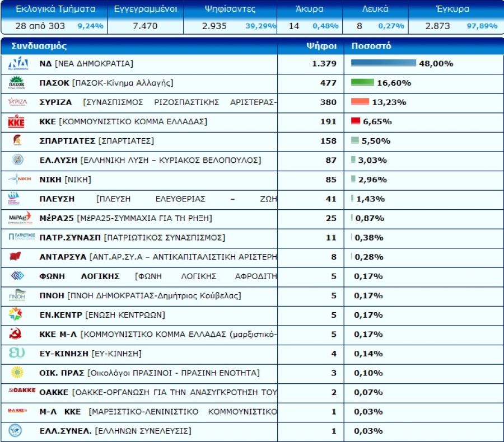Click the ΦΩΝΗ ΛΟΓΙΚΗΣ blue logo
The height and width of the screenshot is (442, 504).
pos(17,275)
